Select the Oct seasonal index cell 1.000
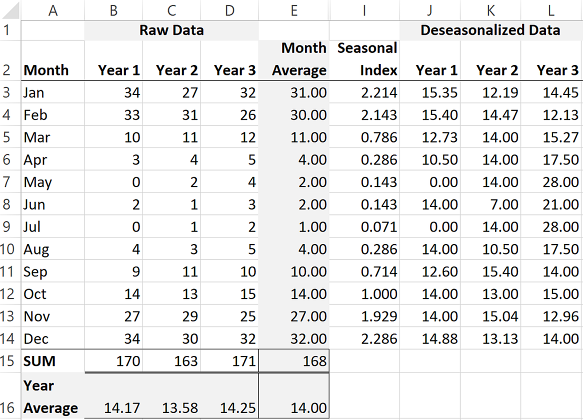 coord(364,294)
